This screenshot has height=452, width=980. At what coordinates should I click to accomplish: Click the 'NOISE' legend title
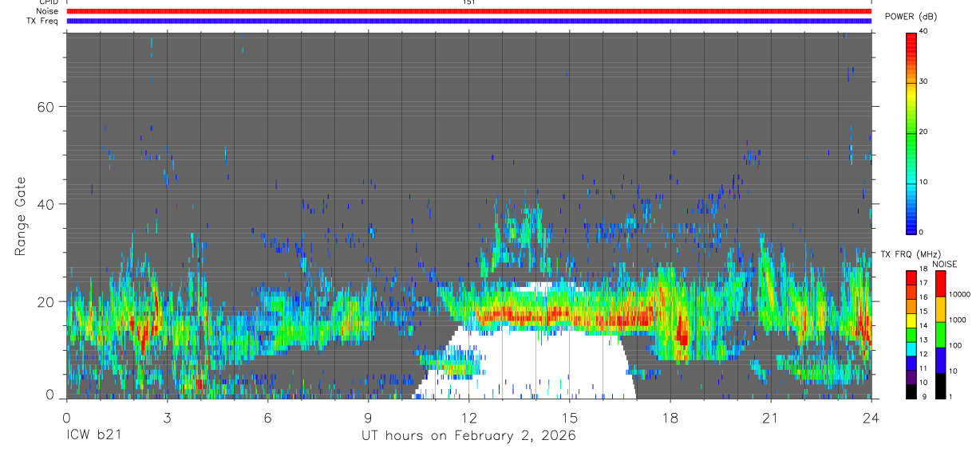point(944,264)
